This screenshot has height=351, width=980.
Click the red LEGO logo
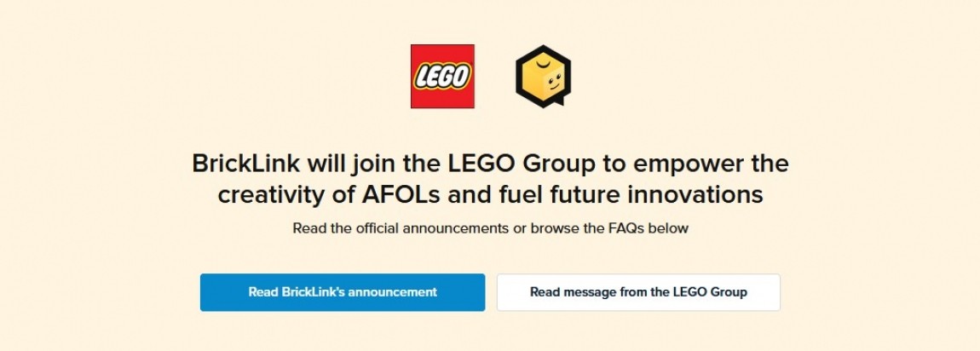tap(442, 76)
